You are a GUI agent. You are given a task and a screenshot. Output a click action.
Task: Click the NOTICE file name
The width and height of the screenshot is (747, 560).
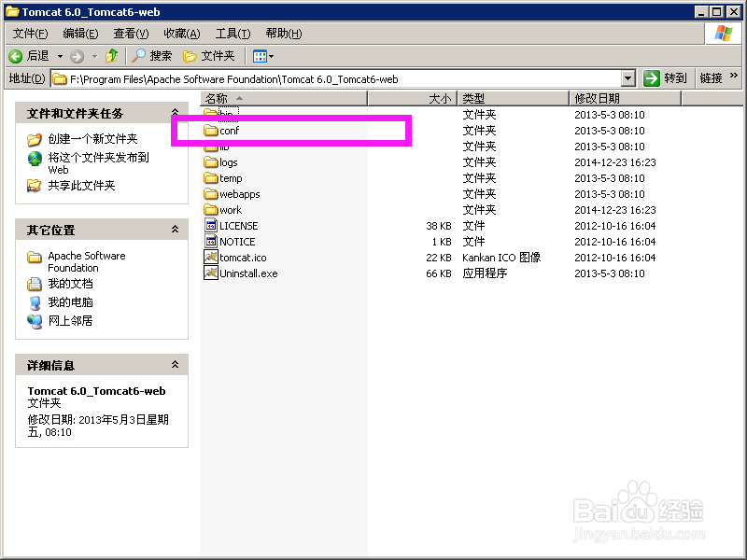(x=237, y=242)
